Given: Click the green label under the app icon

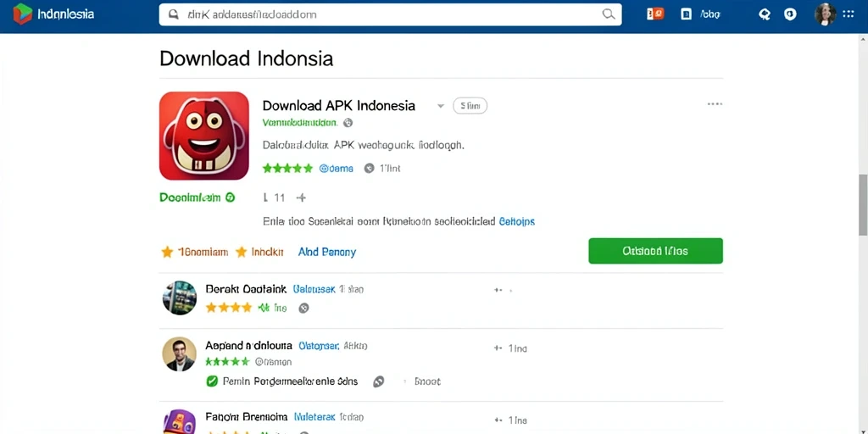Looking at the screenshot, I should point(190,197).
